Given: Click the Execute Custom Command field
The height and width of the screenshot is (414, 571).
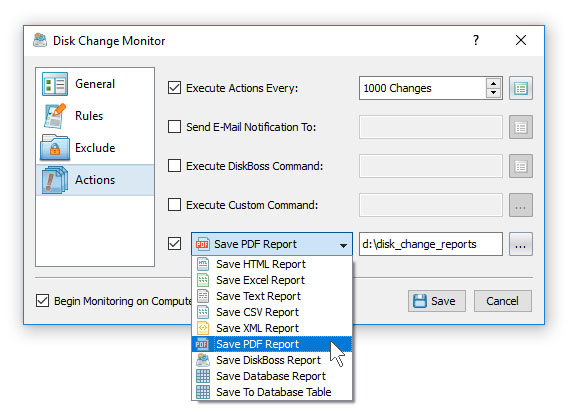Looking at the screenshot, I should [431, 205].
